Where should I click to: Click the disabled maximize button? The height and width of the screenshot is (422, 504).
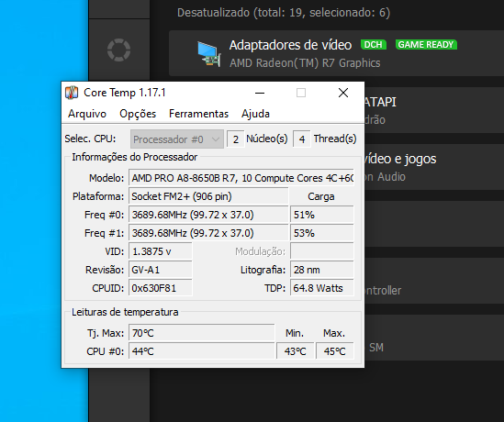coord(301,93)
